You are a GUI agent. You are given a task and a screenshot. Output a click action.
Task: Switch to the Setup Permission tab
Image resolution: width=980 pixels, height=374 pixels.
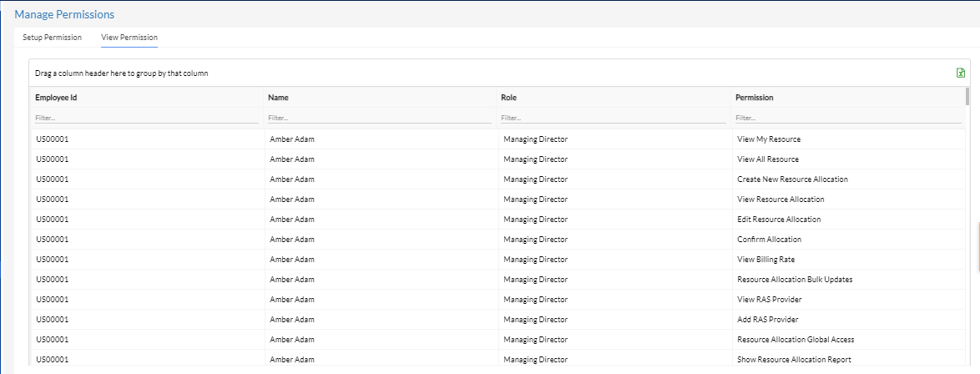click(52, 38)
